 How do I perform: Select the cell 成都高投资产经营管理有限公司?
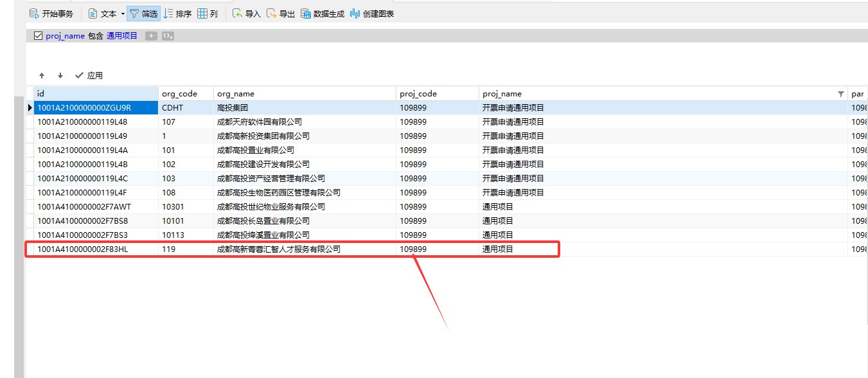click(305, 178)
